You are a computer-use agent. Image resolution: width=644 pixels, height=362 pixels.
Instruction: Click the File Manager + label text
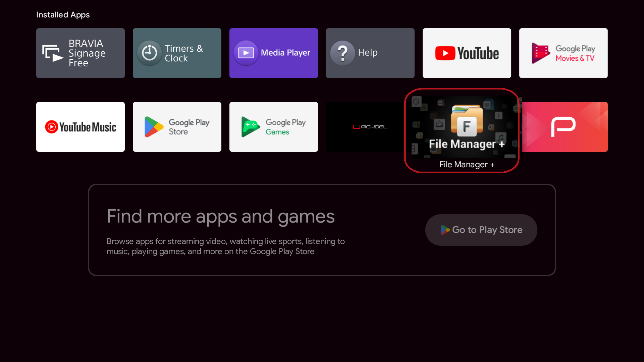click(467, 164)
